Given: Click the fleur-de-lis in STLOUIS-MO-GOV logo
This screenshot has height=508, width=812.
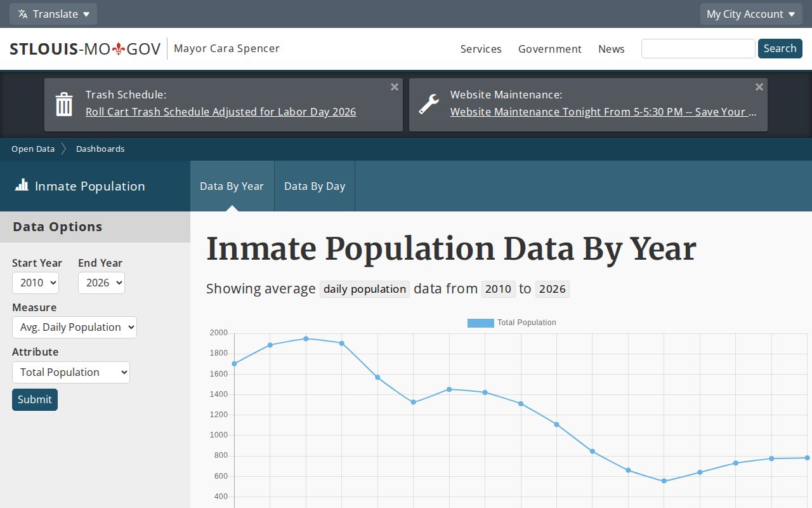Looking at the screenshot, I should coord(119,49).
